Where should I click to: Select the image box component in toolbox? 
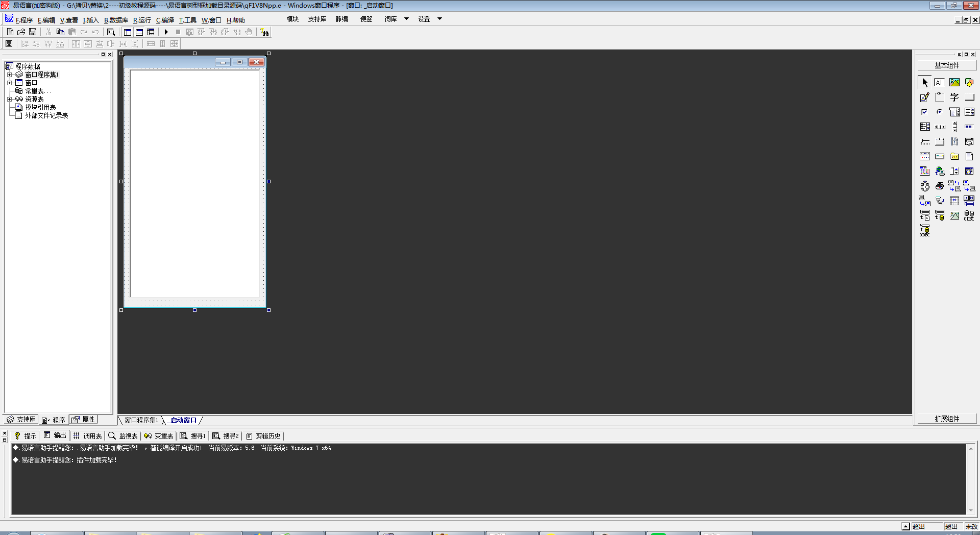(x=954, y=82)
